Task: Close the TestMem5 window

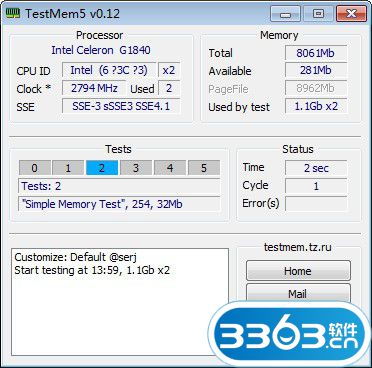Action: pyautogui.click(x=352, y=14)
